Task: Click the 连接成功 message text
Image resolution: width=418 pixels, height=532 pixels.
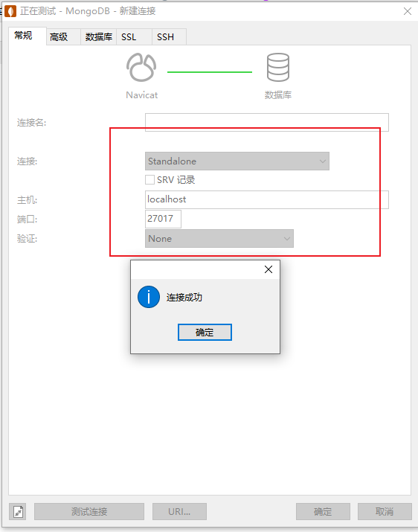Action: click(184, 298)
